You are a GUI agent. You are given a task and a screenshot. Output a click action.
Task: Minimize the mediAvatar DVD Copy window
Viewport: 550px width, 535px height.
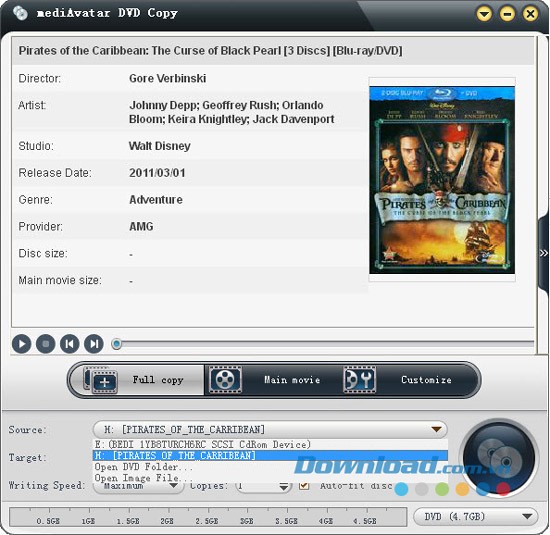[x=507, y=14]
